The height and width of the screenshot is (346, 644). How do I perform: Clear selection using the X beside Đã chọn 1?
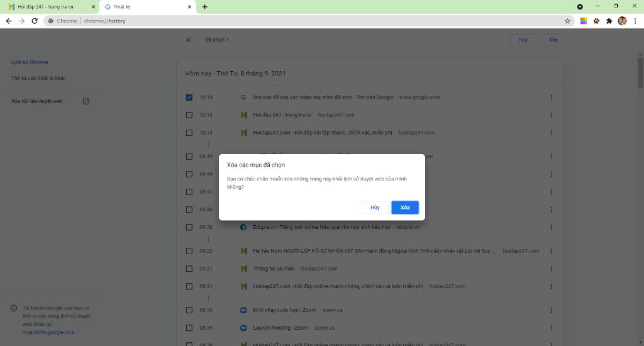(x=188, y=40)
